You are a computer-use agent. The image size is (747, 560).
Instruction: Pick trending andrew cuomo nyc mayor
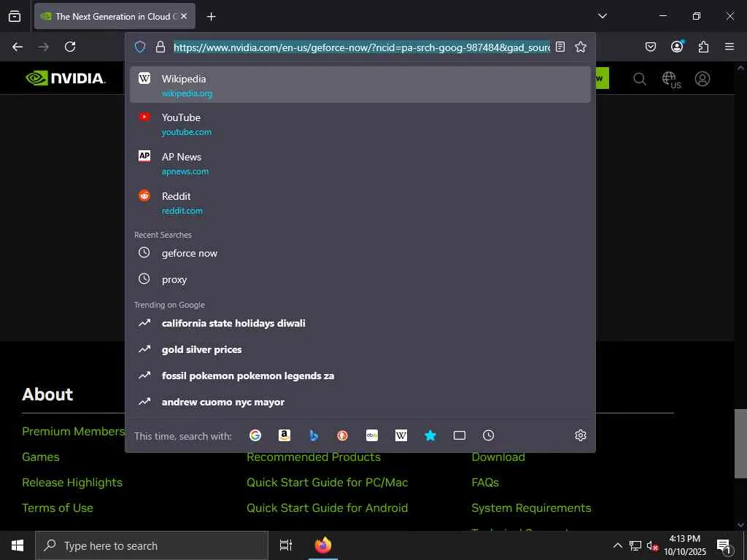tap(360, 402)
